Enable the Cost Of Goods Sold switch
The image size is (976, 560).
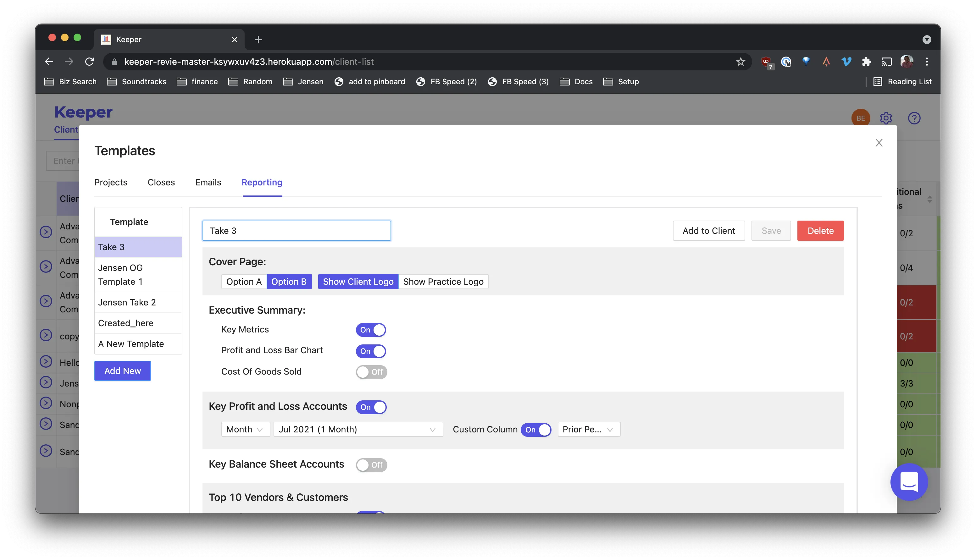(x=371, y=372)
